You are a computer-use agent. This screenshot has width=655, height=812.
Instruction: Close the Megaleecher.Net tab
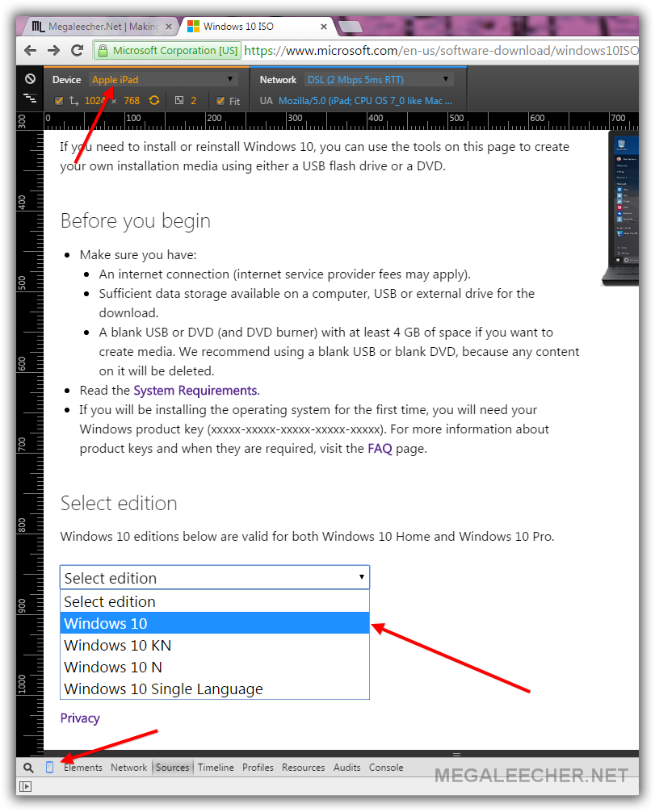(169, 27)
